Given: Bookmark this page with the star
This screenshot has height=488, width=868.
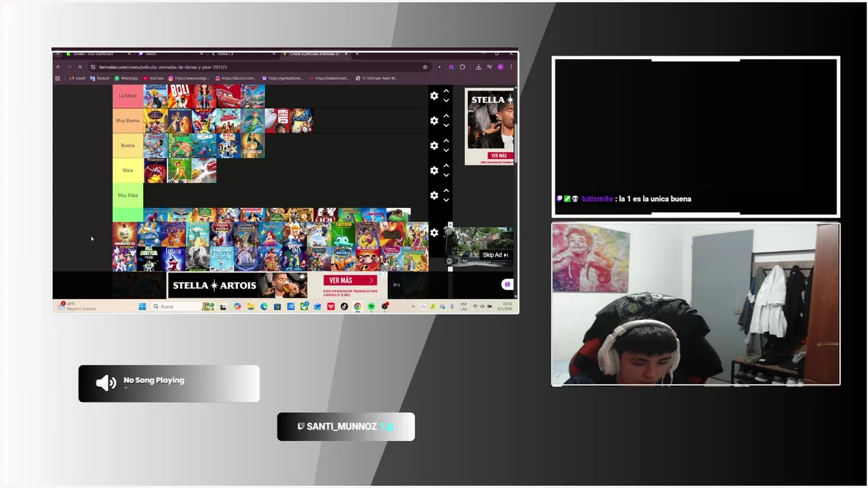Looking at the screenshot, I should tap(425, 67).
